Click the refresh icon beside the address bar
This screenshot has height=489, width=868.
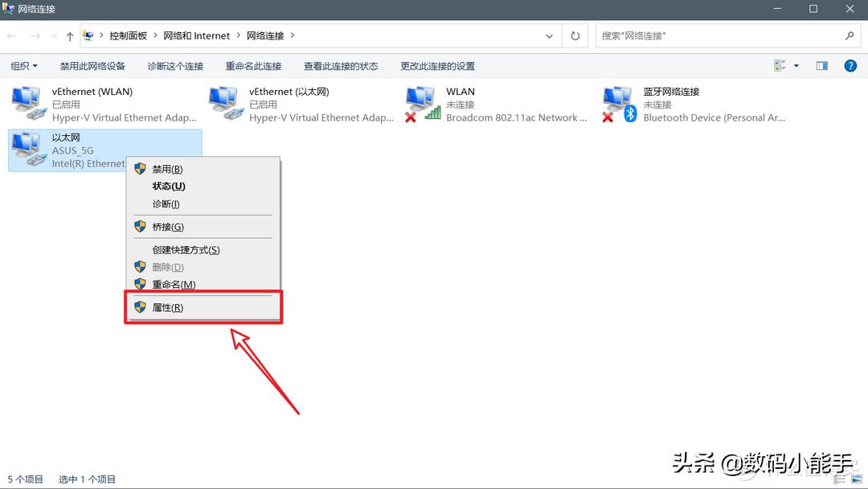[575, 35]
